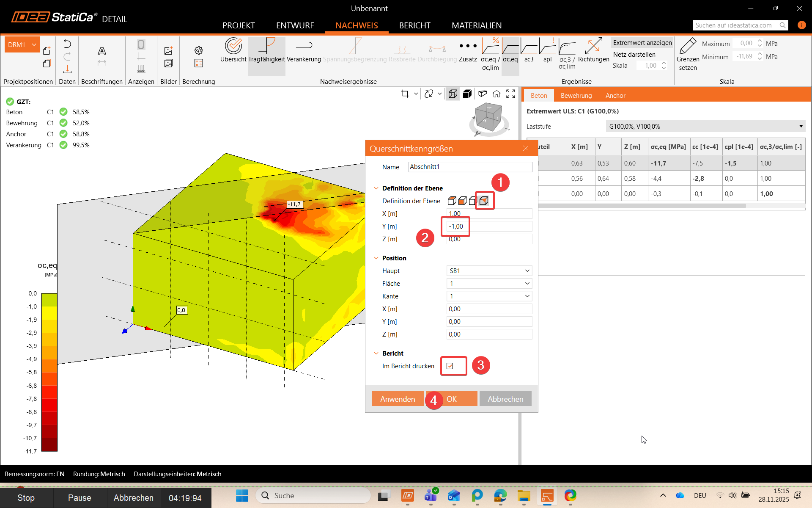Switch to solid black cube view

tap(467, 94)
